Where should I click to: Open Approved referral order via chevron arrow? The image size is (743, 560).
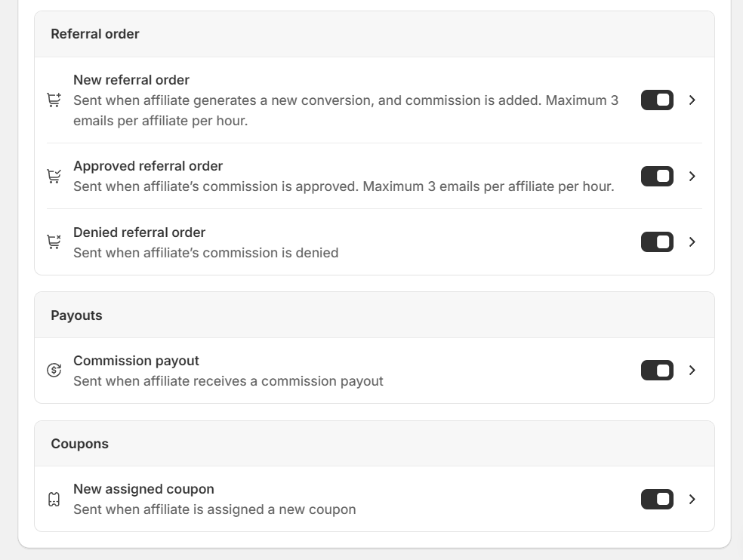(x=692, y=176)
